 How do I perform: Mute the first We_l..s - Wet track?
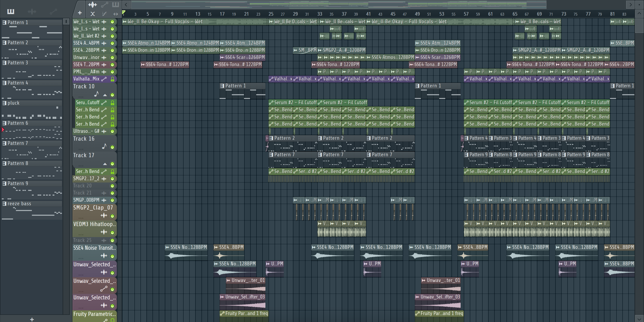[x=112, y=22]
